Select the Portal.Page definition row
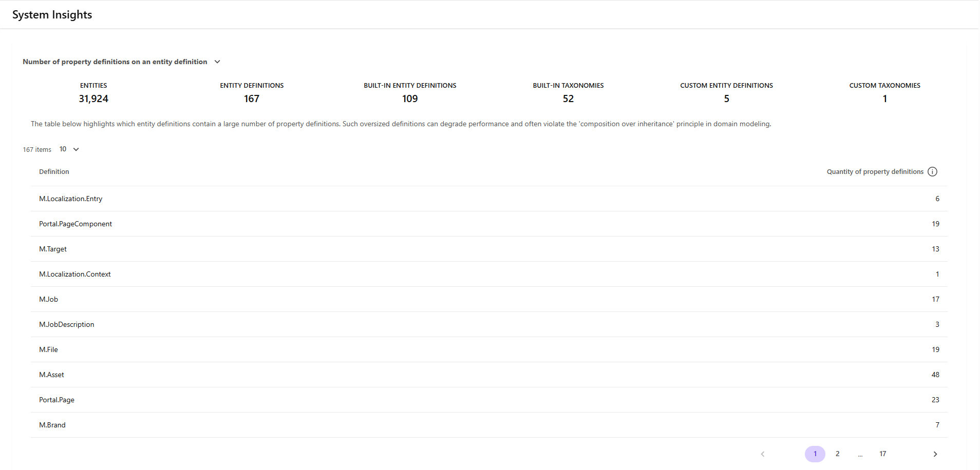Viewport: 980px width, 470px height. click(x=57, y=400)
